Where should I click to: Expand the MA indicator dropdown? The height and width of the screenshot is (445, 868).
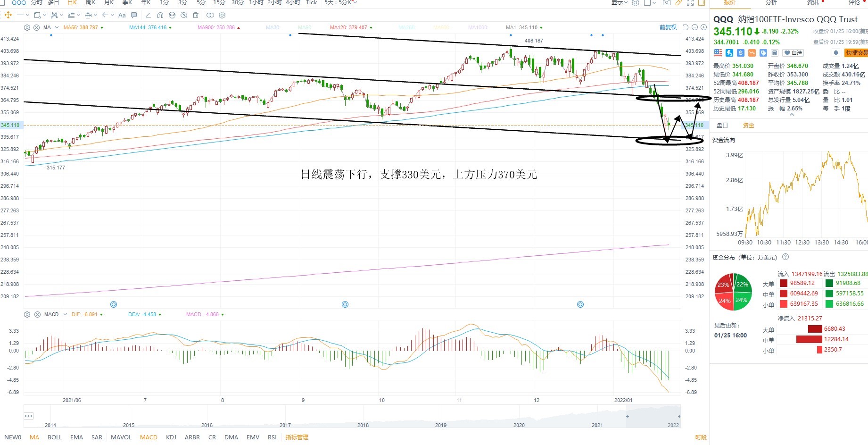[57, 27]
